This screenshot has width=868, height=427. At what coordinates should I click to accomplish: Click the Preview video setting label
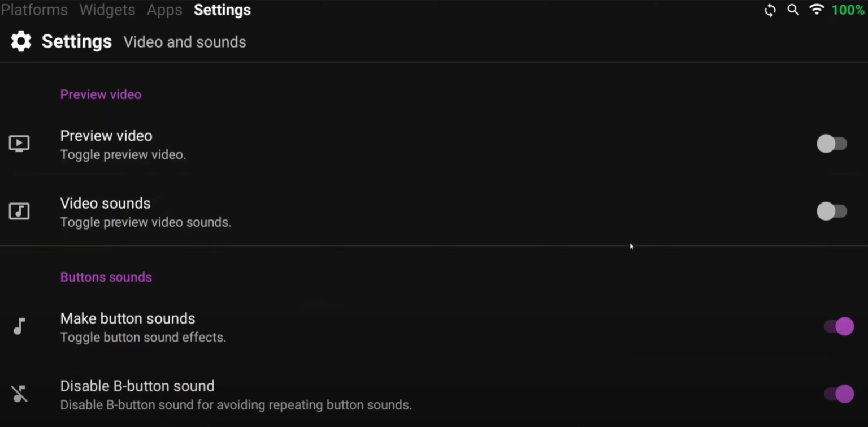[x=106, y=136]
